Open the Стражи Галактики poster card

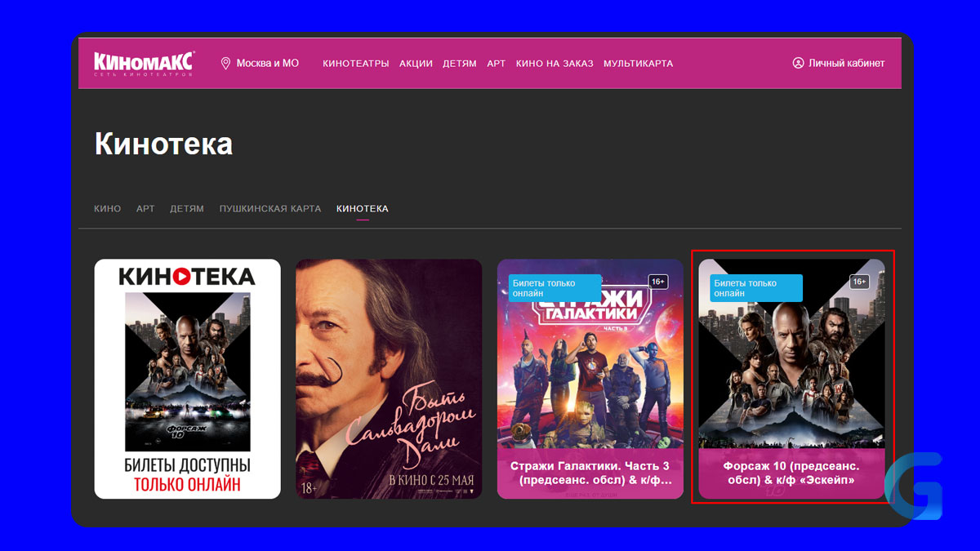tap(590, 379)
